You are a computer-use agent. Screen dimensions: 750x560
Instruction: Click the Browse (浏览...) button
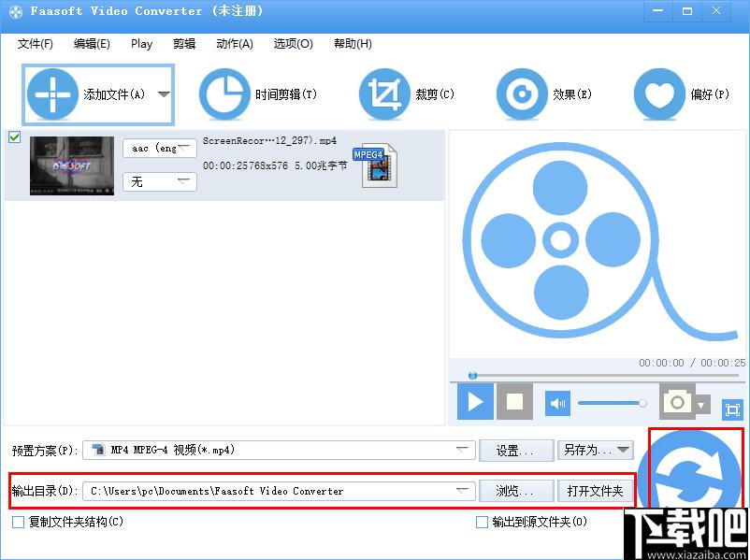point(516,491)
